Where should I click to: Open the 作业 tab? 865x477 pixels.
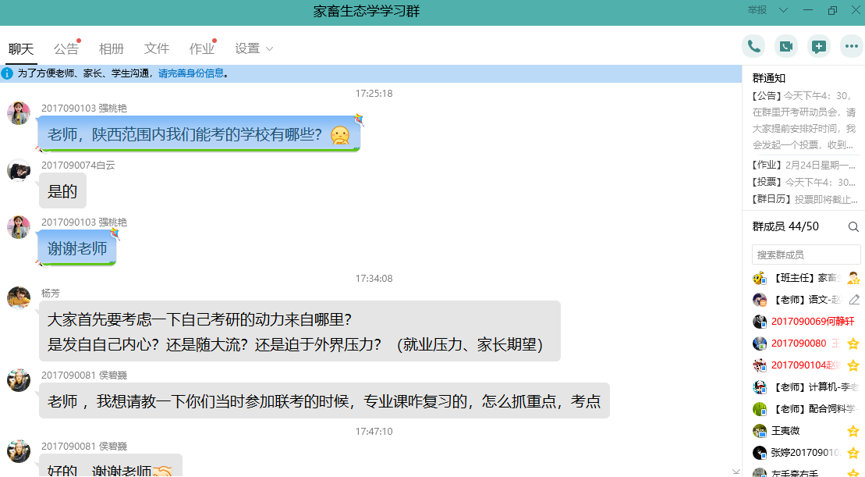pyautogui.click(x=201, y=48)
